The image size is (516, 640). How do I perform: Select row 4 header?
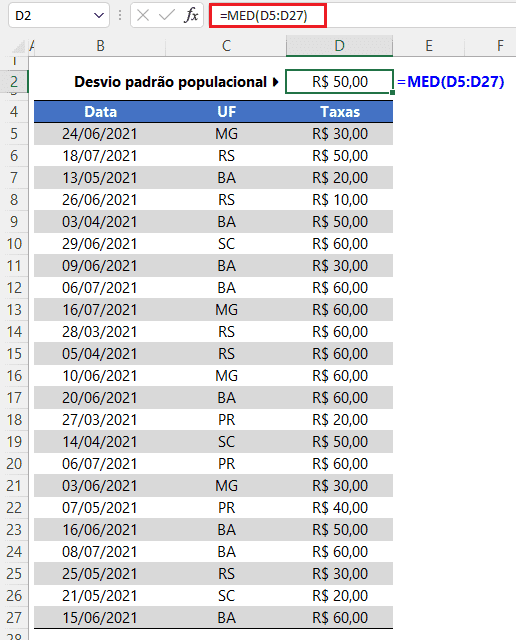pos(14,112)
